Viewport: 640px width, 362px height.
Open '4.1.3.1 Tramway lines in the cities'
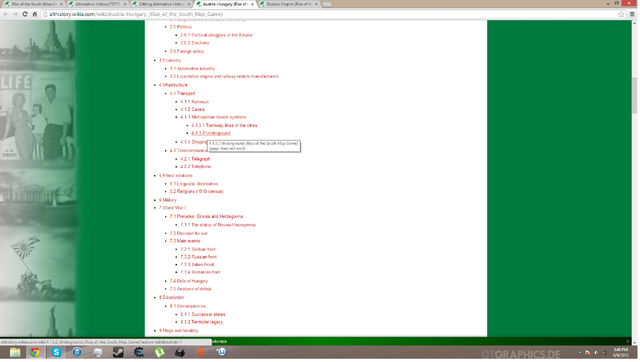click(x=224, y=126)
